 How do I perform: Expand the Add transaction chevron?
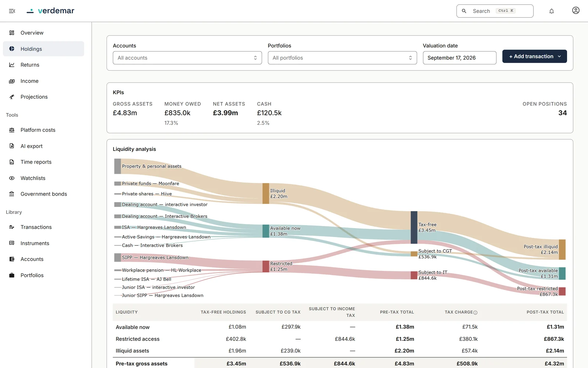(559, 56)
